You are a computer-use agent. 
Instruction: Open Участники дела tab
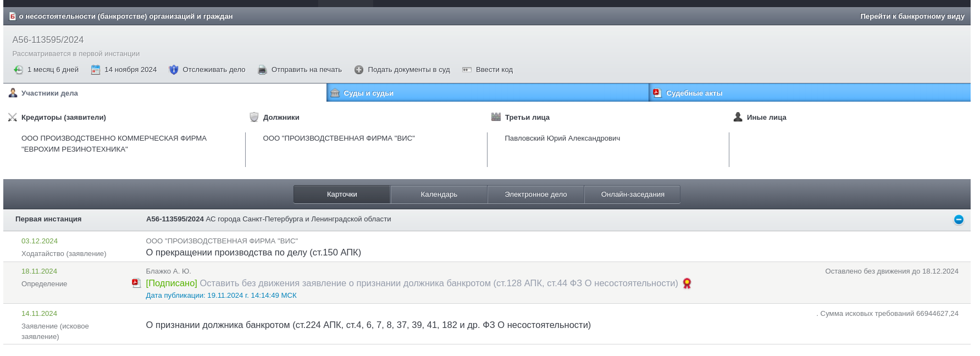[x=165, y=93]
